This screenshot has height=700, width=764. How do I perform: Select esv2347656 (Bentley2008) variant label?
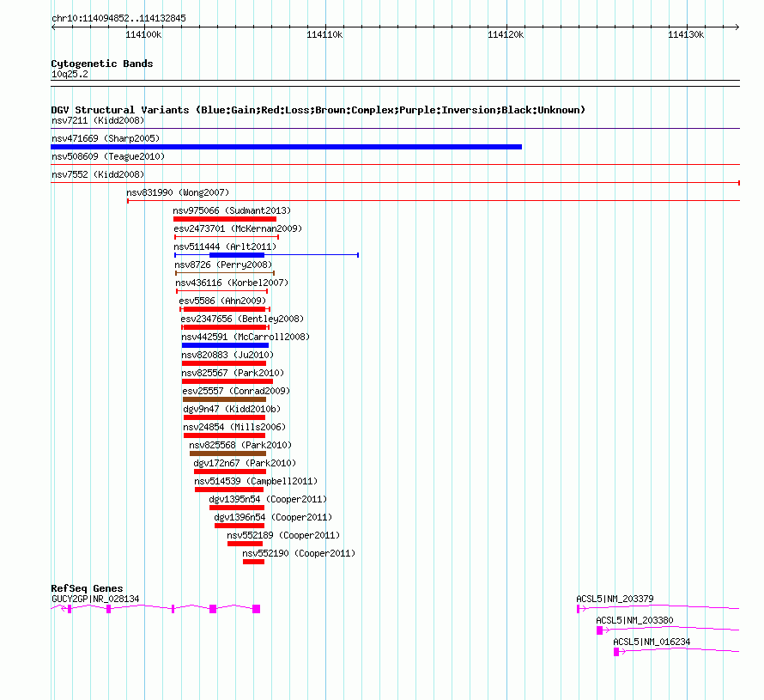click(x=242, y=319)
